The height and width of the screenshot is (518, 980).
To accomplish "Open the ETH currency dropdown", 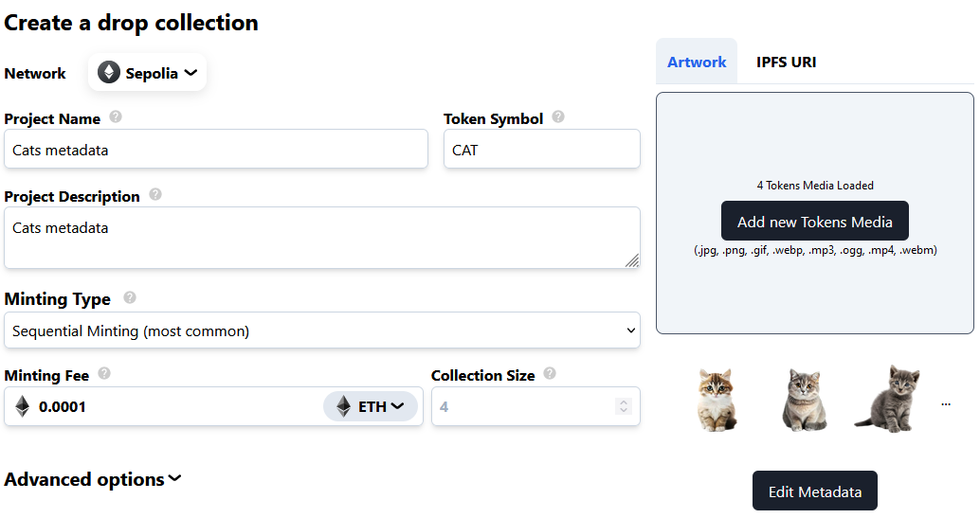I will click(371, 406).
